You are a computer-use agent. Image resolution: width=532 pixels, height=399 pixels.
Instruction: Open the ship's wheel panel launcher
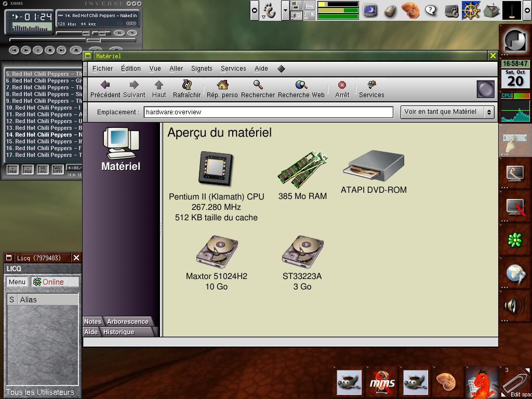pos(471,10)
